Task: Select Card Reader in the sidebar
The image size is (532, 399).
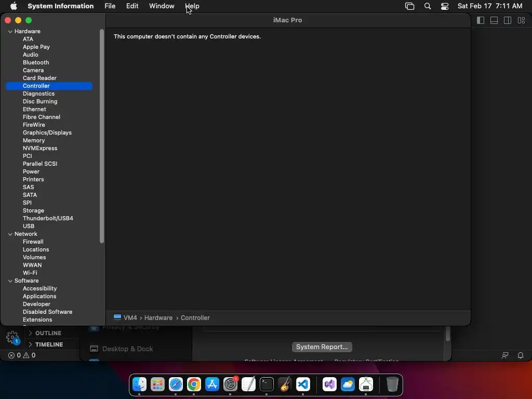Action: tap(39, 78)
